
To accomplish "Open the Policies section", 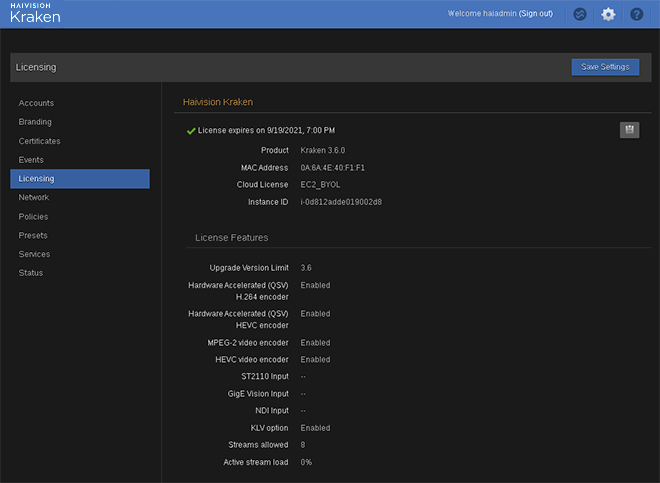I will pos(33,217).
